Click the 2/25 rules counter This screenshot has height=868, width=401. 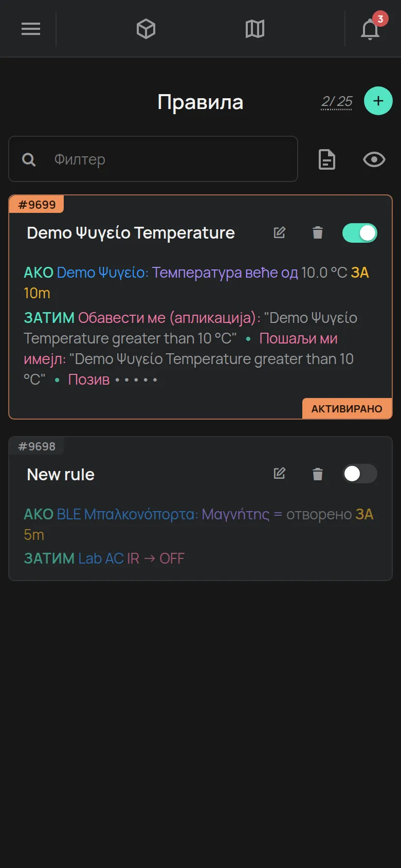pos(337,101)
